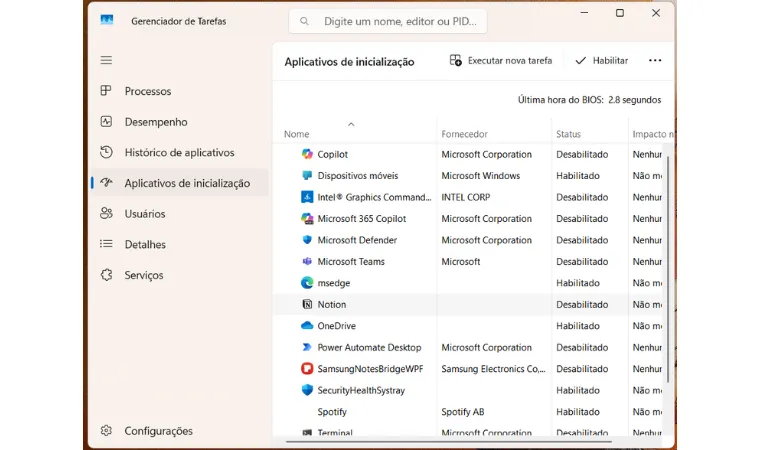Viewport: 760px width, 450px height.
Task: Open the three-dot more options menu
Action: point(655,61)
